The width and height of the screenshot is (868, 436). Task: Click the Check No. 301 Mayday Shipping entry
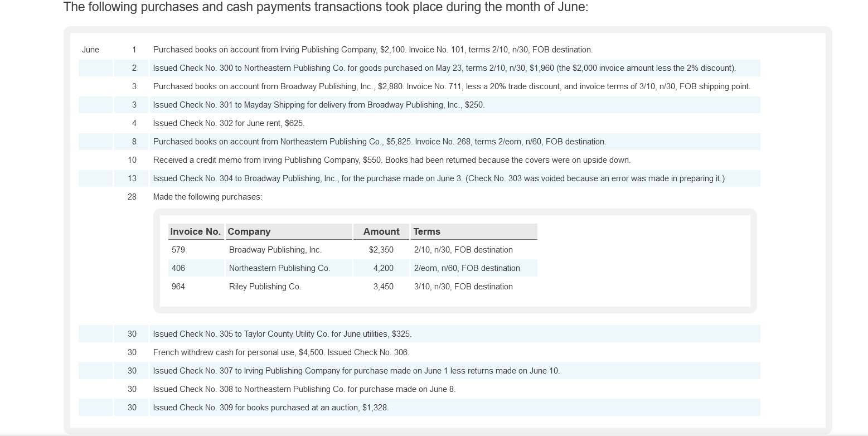point(319,105)
